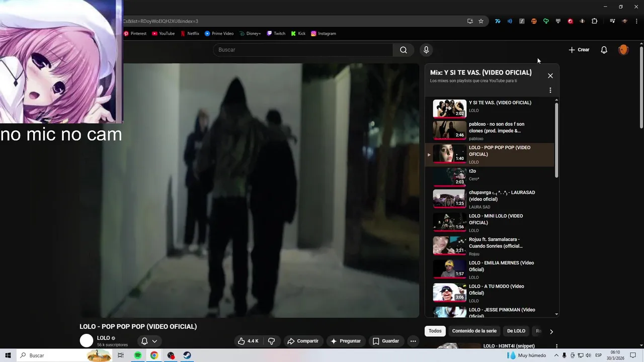Open the Disney+ bookmark
The image size is (644, 362).
(250, 34)
